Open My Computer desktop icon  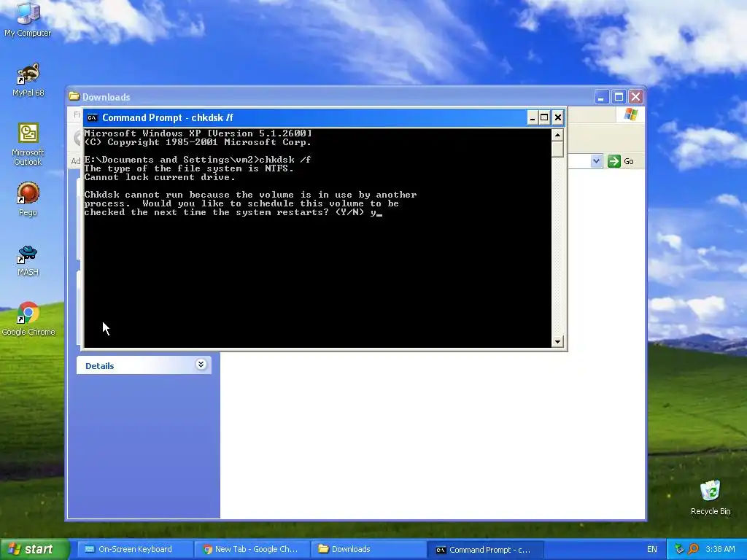(28, 19)
